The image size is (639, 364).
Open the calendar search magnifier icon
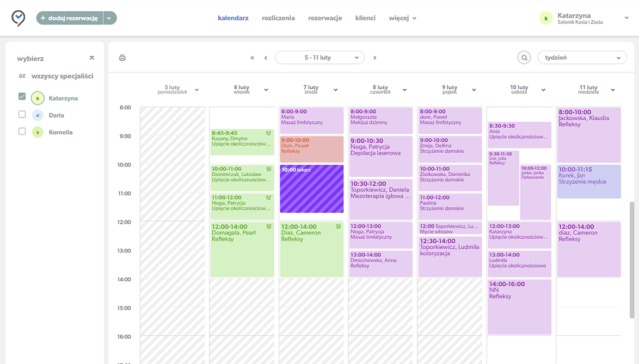point(524,58)
